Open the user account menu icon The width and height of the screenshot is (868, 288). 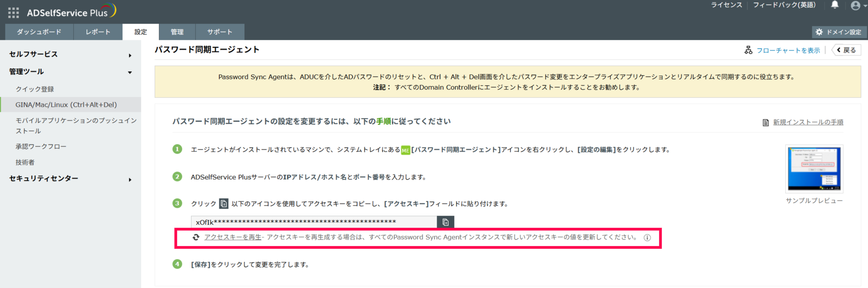(856, 5)
